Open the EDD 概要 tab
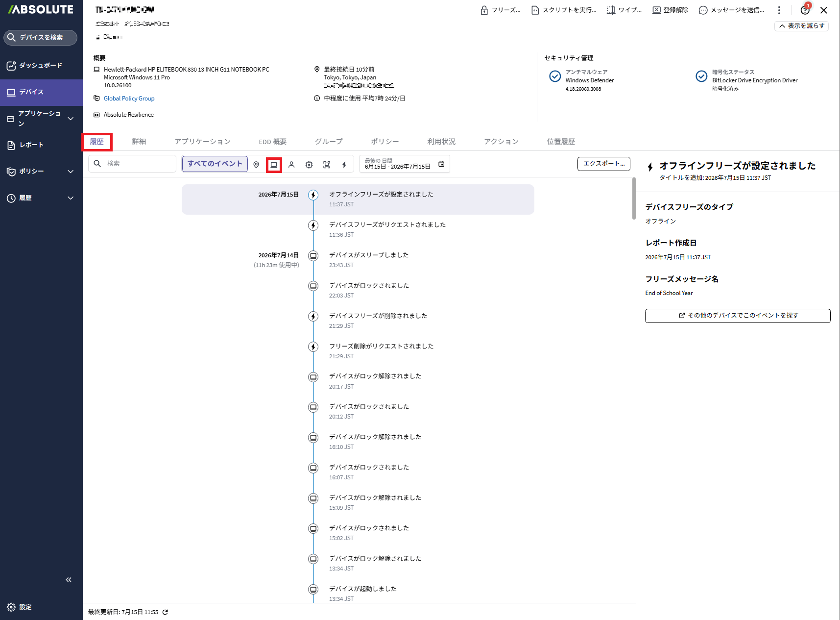The width and height of the screenshot is (840, 620). click(273, 142)
